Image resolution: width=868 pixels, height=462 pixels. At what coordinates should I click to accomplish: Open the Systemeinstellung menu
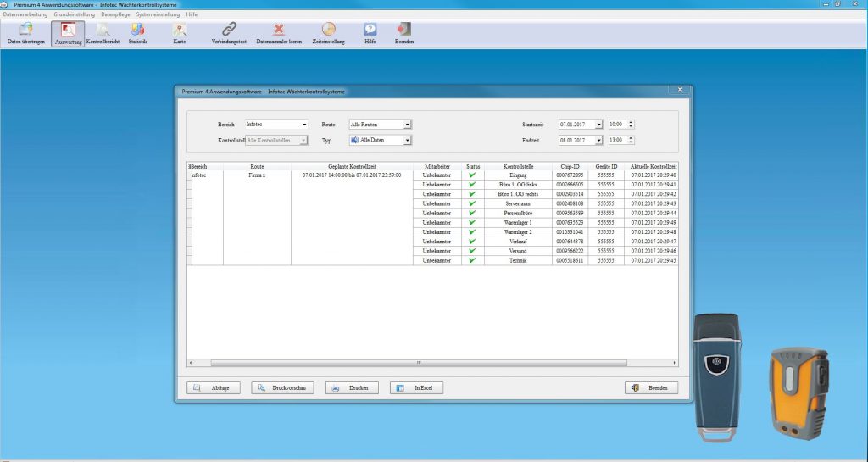[159, 14]
